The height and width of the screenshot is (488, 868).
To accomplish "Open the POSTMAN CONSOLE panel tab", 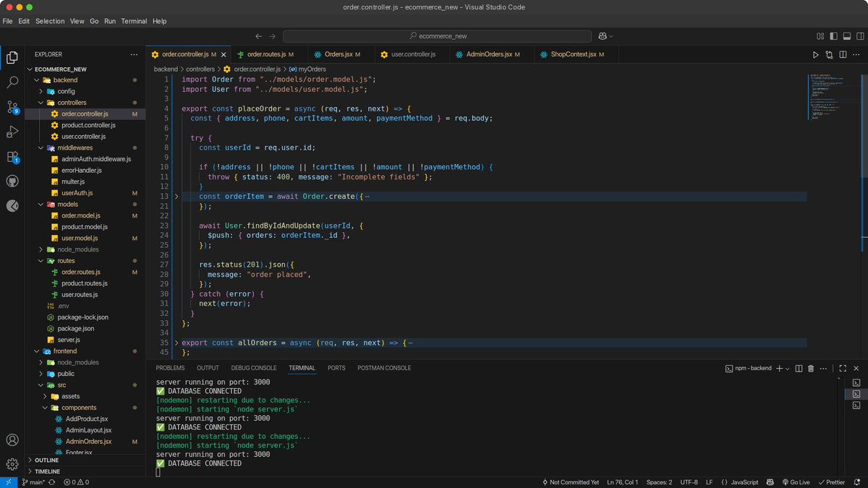I will point(384,368).
